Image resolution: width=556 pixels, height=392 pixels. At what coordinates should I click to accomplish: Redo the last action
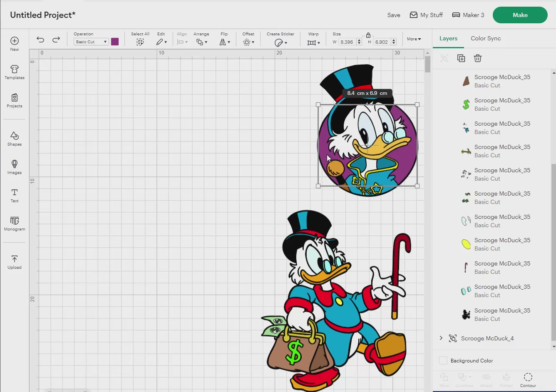click(x=56, y=40)
